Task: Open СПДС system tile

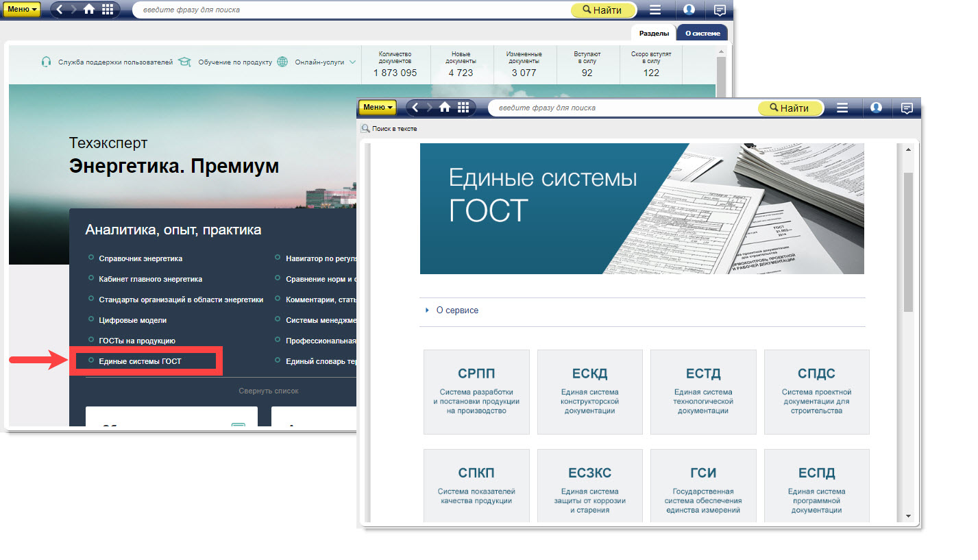Action: 816,391
